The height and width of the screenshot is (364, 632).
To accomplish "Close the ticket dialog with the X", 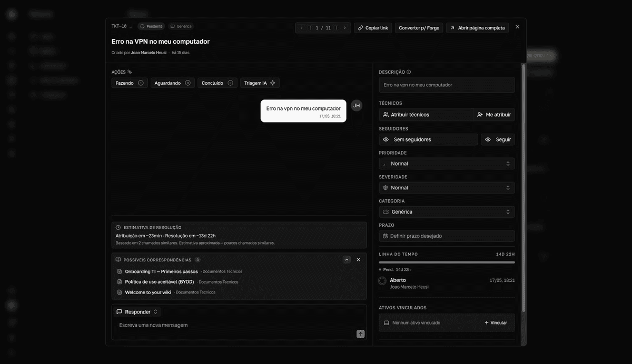I will coord(517,27).
